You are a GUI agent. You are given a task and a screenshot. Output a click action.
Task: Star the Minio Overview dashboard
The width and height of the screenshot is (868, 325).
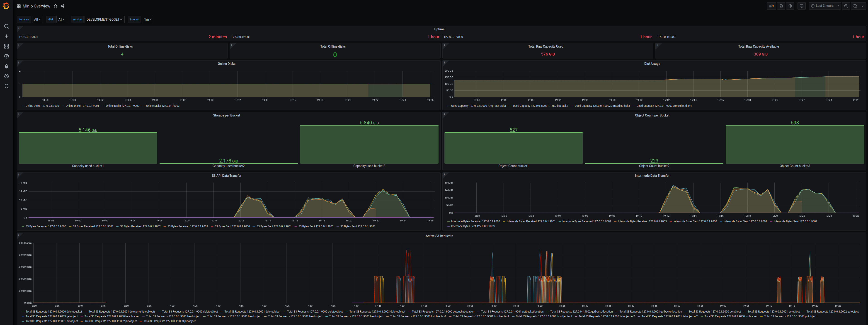point(56,6)
